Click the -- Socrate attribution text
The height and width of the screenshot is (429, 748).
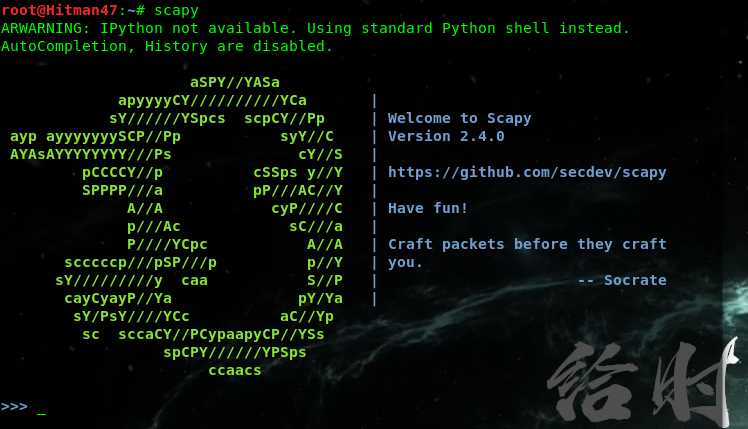point(622,280)
